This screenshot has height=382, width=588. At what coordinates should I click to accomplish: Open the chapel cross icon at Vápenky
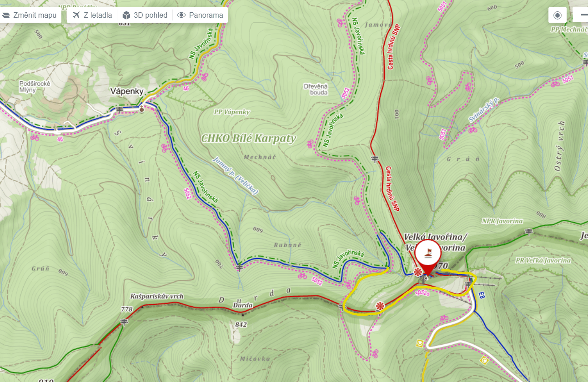click(141, 109)
